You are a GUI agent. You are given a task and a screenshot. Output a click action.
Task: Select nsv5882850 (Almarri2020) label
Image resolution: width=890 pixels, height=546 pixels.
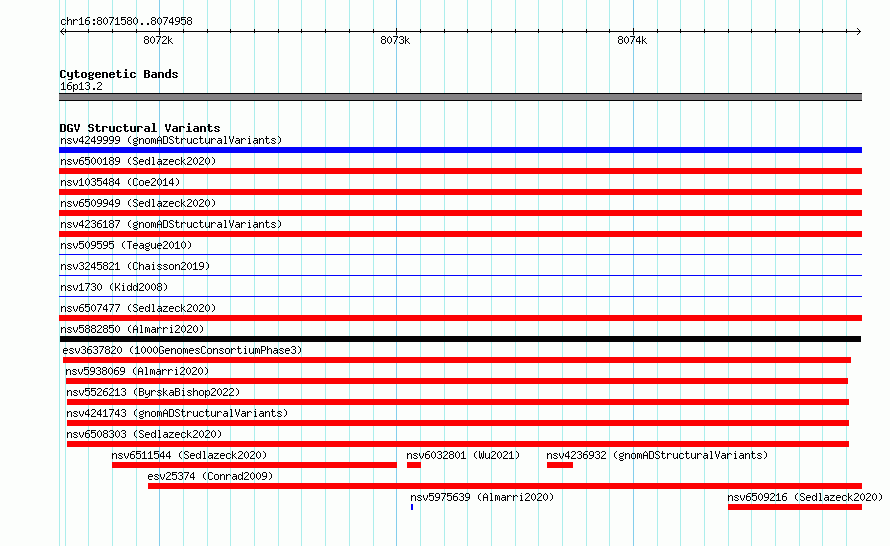[132, 329]
